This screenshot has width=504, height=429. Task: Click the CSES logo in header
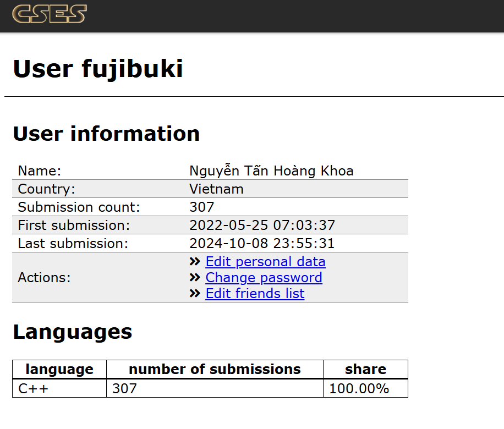(x=50, y=15)
